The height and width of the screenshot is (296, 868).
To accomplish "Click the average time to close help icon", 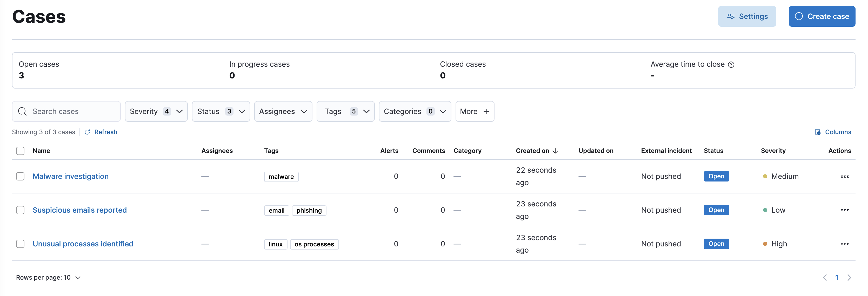I will 731,65.
